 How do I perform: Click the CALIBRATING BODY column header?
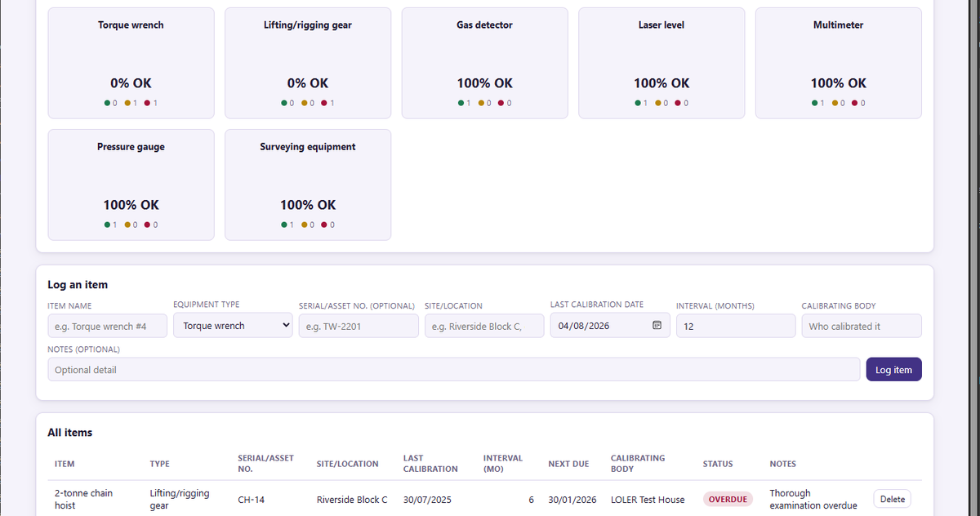pos(638,464)
